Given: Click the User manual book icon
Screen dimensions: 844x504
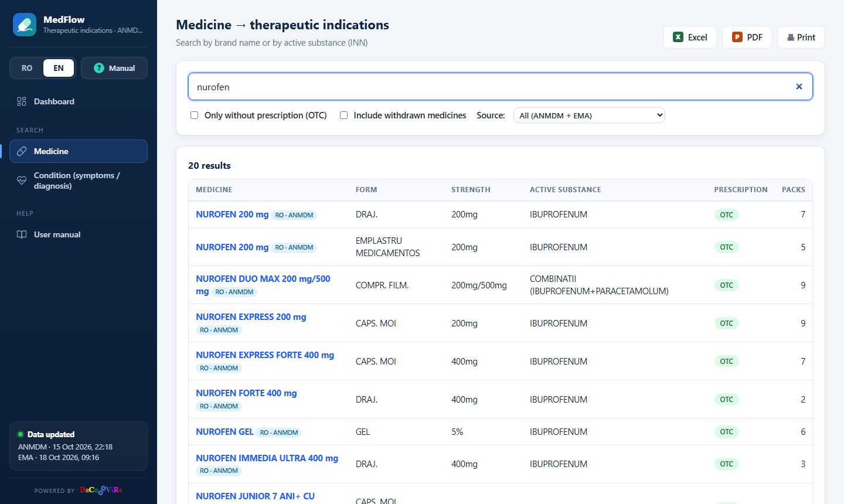Looking at the screenshot, I should click(x=22, y=234).
